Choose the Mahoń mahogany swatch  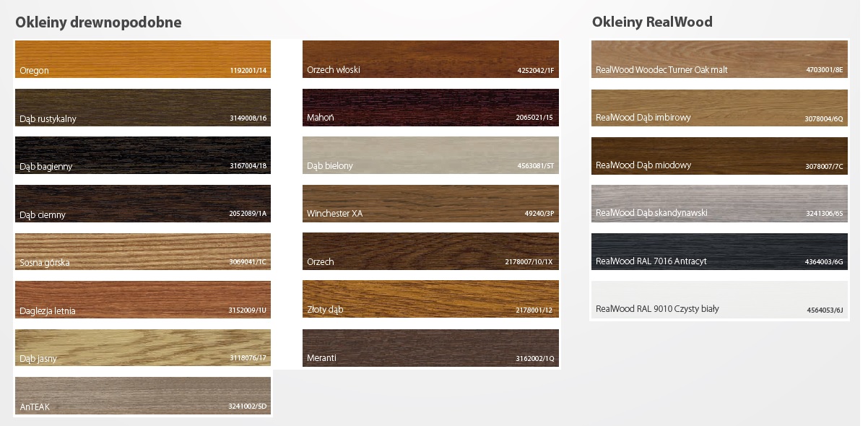click(x=430, y=108)
